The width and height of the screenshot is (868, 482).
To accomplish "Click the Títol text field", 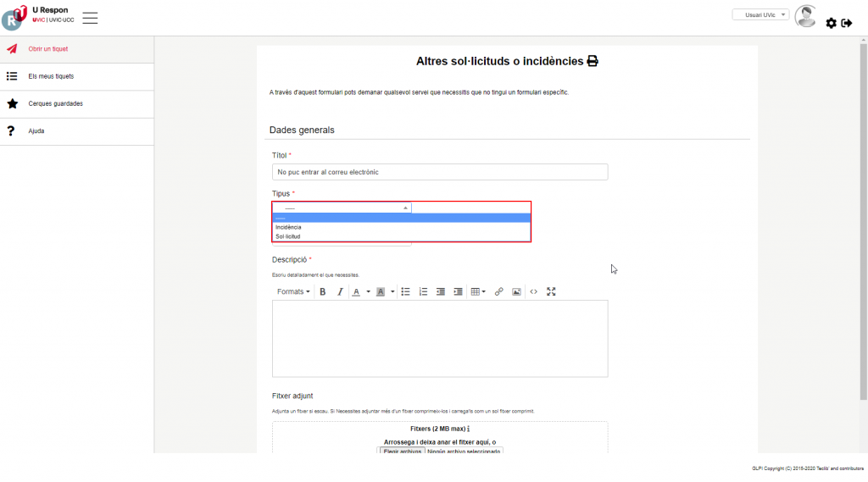I will coord(439,172).
